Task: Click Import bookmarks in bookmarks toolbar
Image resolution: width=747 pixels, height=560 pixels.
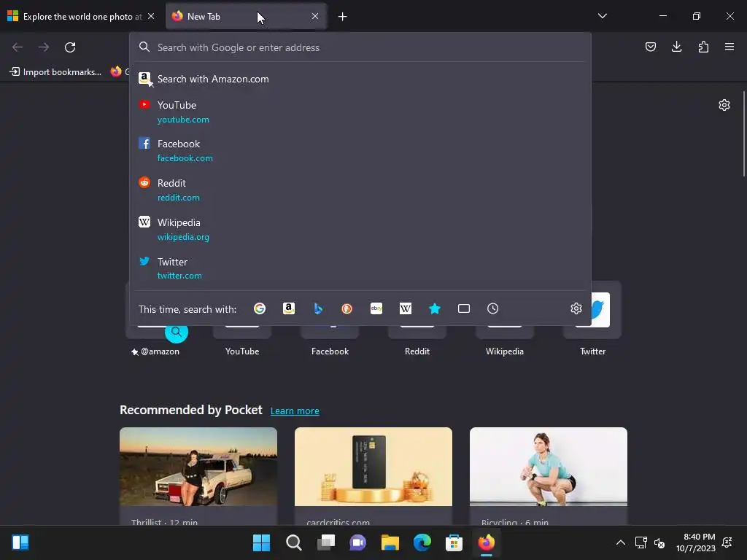Action: 55,72
